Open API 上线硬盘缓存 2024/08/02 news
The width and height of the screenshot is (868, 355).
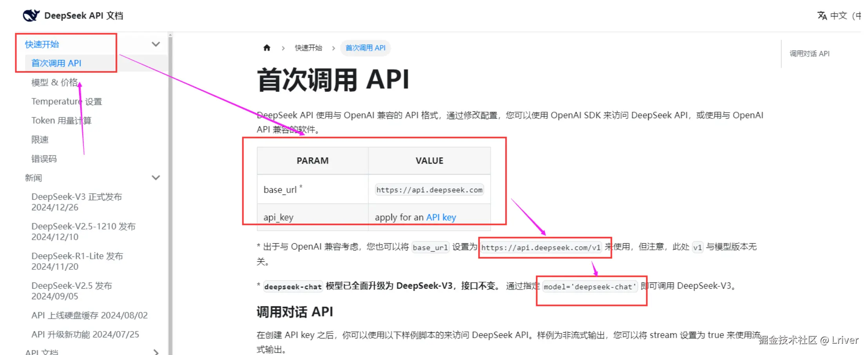90,315
